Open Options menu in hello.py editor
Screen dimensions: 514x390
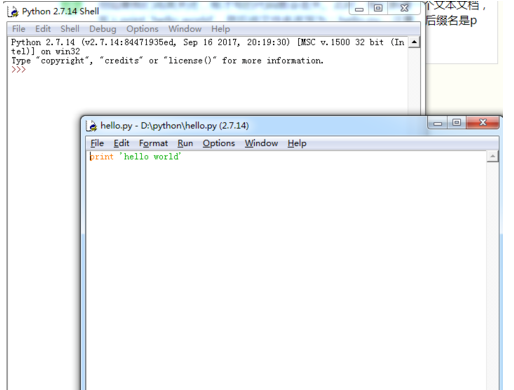coord(219,143)
